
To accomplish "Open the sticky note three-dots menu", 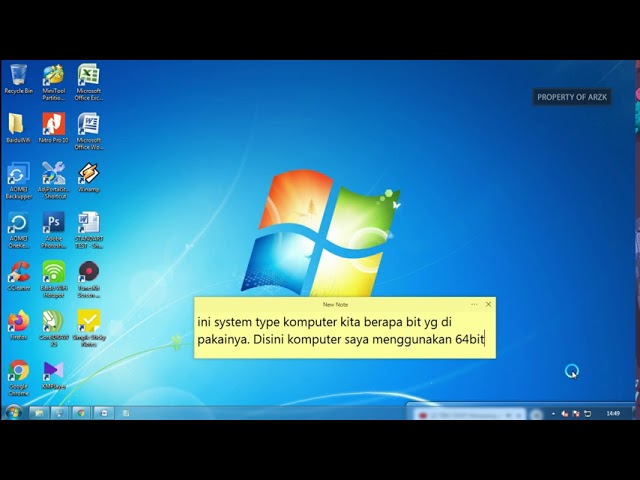I will 474,304.
